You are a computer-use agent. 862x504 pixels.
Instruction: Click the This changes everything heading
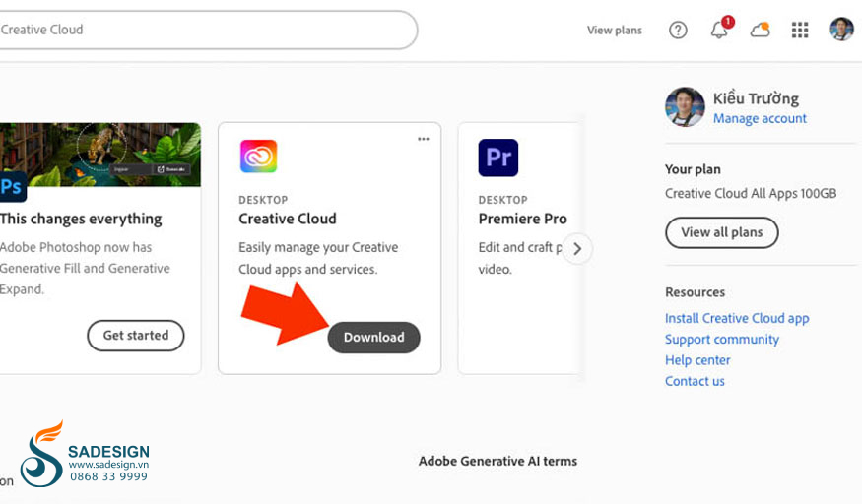pyautogui.click(x=81, y=220)
